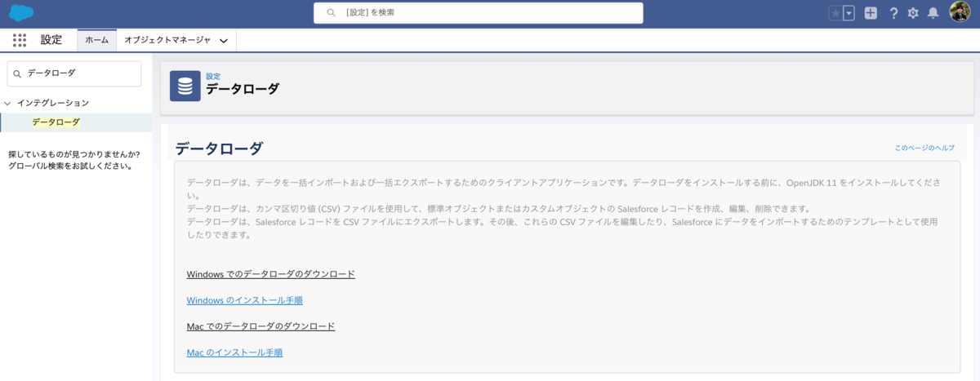Screen dimensions: 980x381
Task: Focus the [設定] を検索 search field
Action: coord(479,13)
